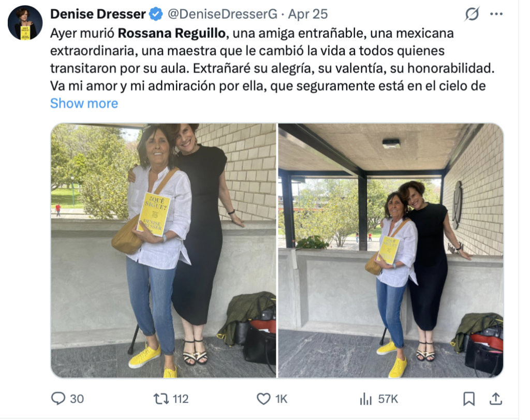Click the 57K views count
Viewport: 530px width, 420px height.
(x=388, y=399)
